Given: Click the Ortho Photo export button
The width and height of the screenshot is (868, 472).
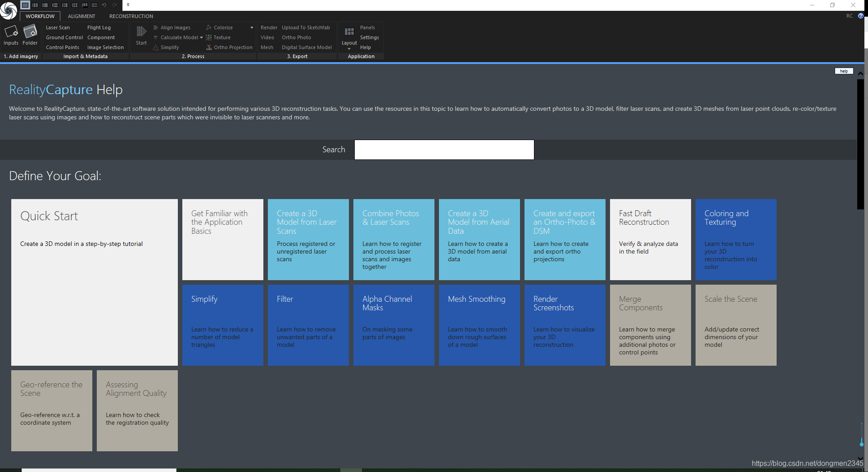Looking at the screenshot, I should pyautogui.click(x=296, y=38).
